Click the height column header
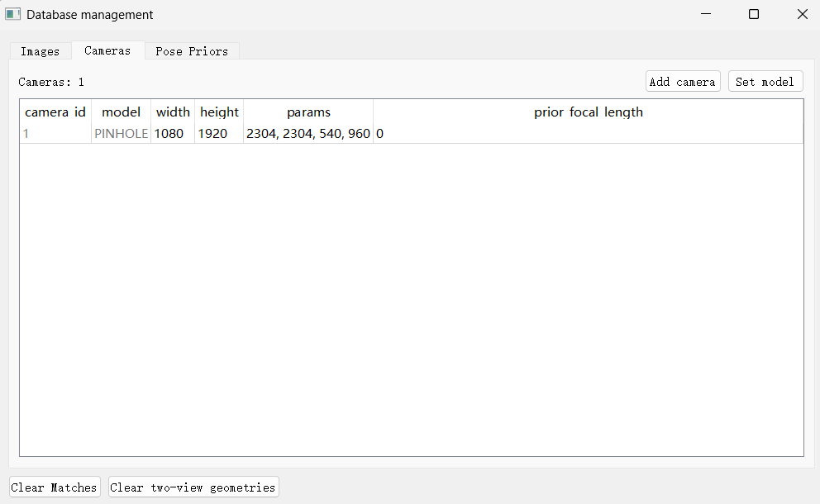Image resolution: width=820 pixels, height=504 pixels. (x=219, y=112)
